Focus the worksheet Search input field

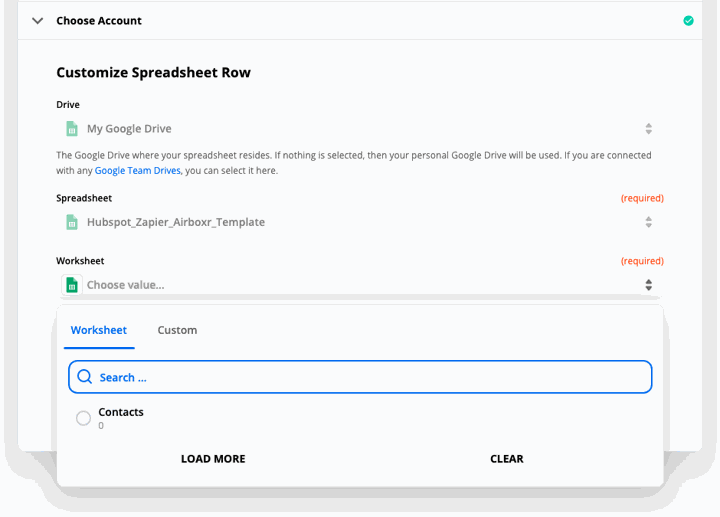pyautogui.click(x=360, y=377)
